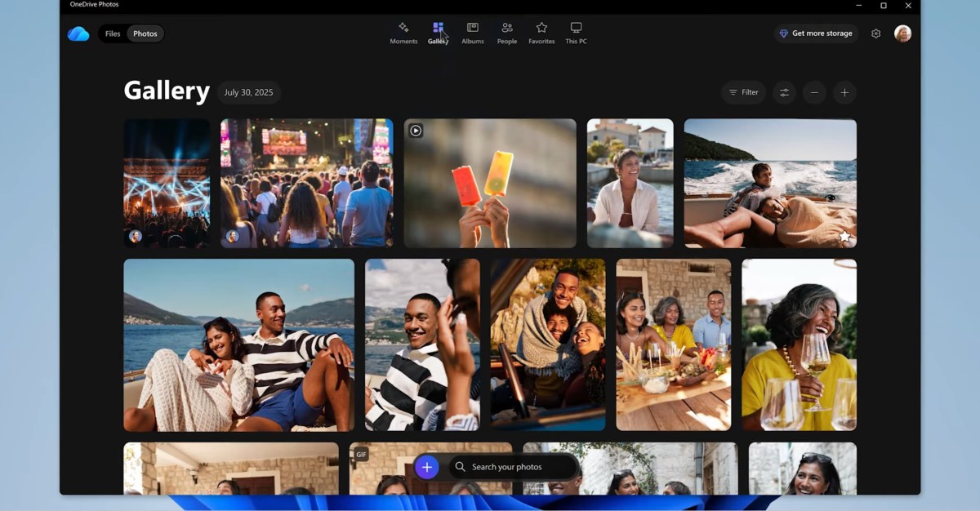The height and width of the screenshot is (511, 980).
Task: Open the OneDrive settings gear
Action: [875, 33]
